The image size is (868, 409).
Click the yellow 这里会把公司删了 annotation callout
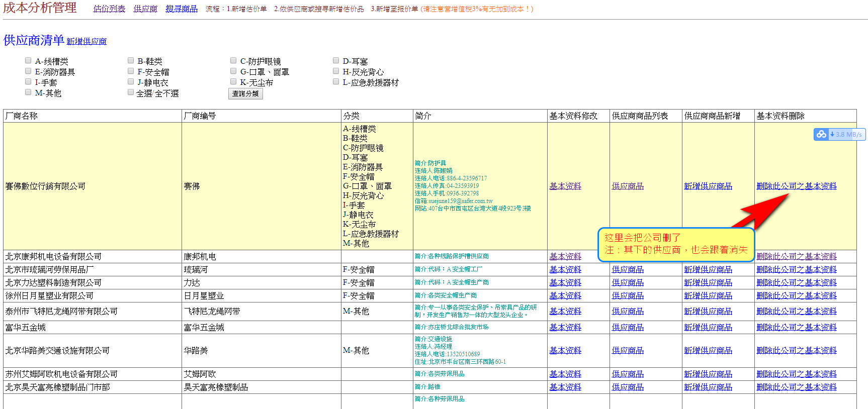pos(675,244)
